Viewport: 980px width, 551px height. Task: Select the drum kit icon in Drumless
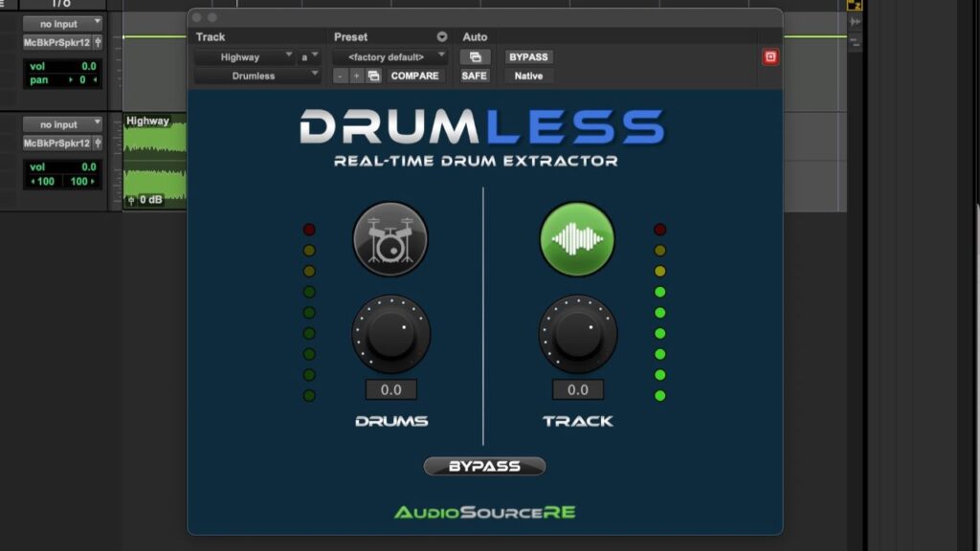(390, 239)
